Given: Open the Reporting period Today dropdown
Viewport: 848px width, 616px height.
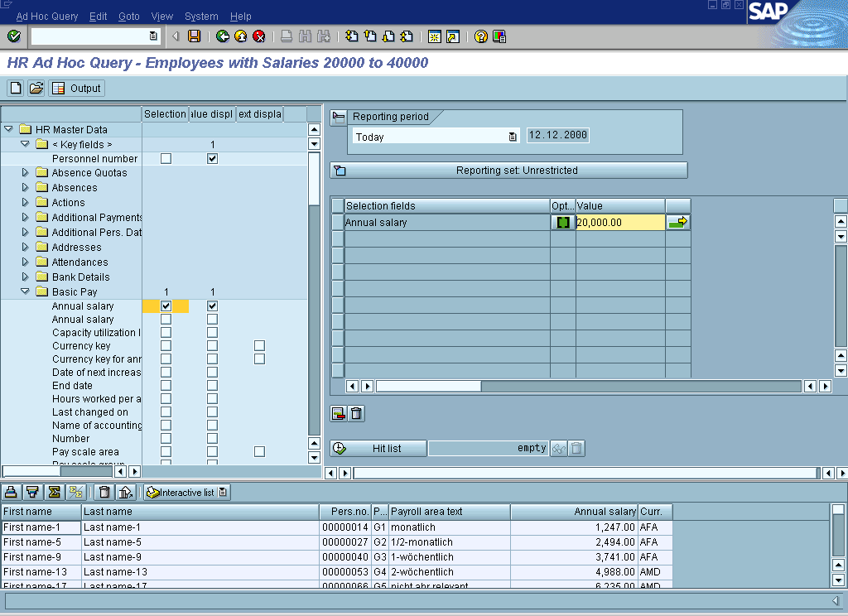Looking at the screenshot, I should point(512,137).
